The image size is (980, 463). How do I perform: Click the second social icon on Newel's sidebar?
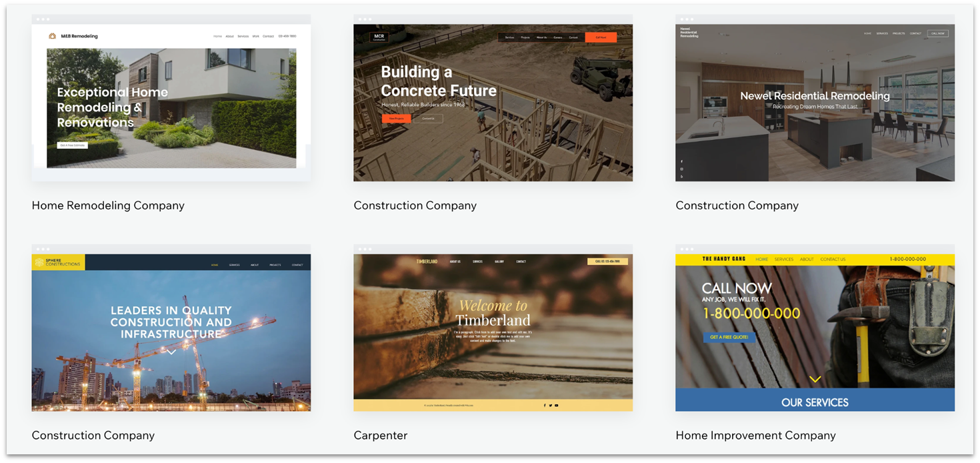(681, 168)
